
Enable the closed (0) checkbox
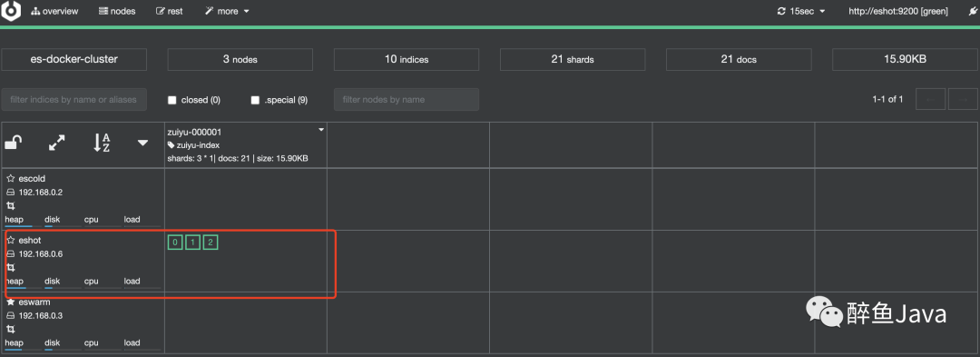pyautogui.click(x=172, y=100)
